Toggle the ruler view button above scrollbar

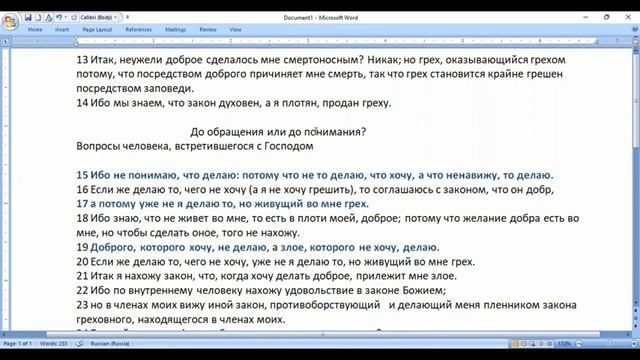[636, 41]
